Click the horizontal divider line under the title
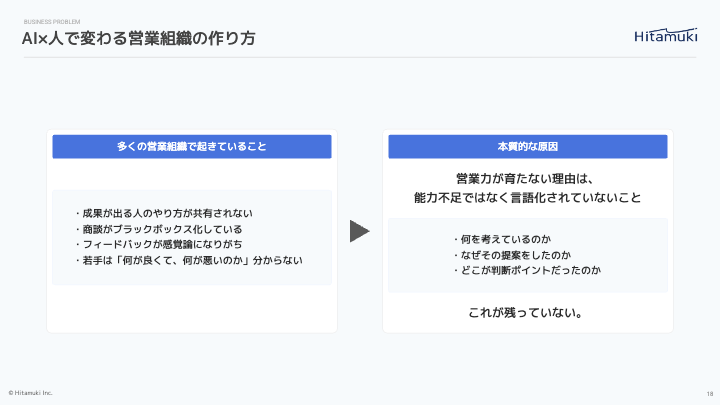720x405 pixels. [360, 57]
